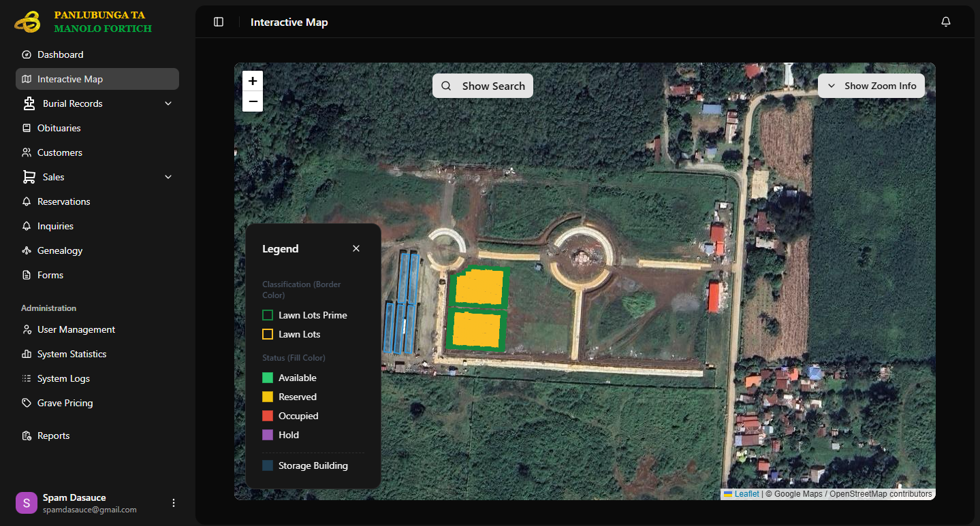
Task: Click the Sales cart icon
Action: click(29, 177)
